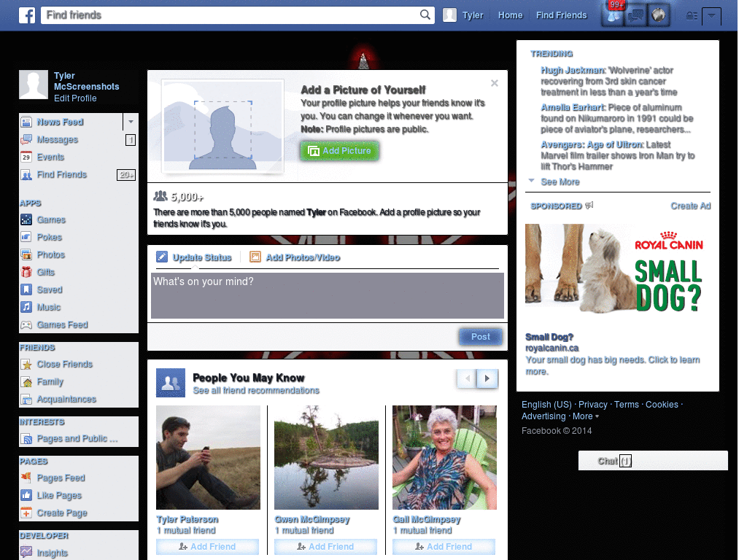Show next friend suggestions arrow
This screenshot has height=560, width=747.
point(487,378)
